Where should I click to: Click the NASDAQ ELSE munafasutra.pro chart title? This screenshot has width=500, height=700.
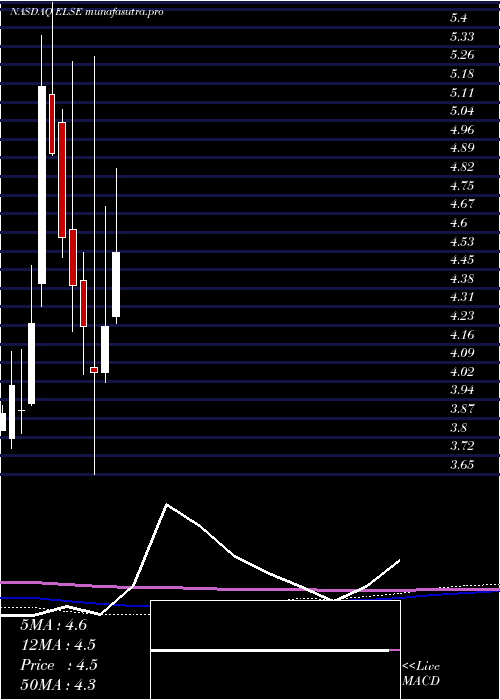coord(87,12)
